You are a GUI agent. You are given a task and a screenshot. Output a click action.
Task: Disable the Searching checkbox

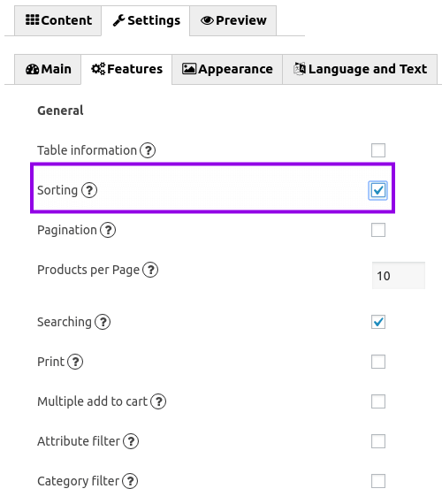[378, 322]
